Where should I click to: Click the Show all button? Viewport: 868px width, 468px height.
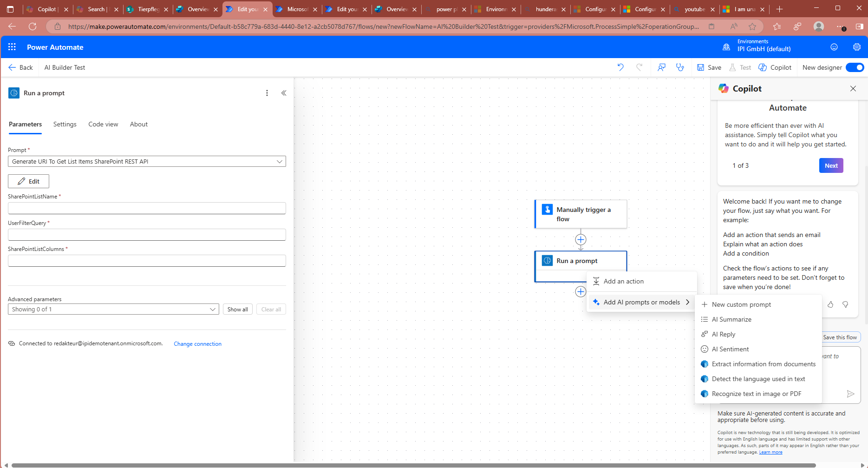pos(238,309)
